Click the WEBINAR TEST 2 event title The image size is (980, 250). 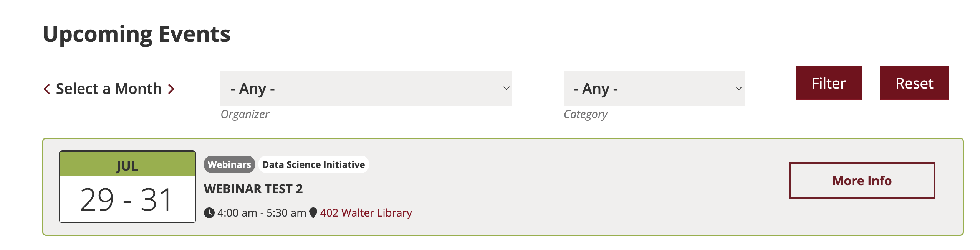coord(253,189)
